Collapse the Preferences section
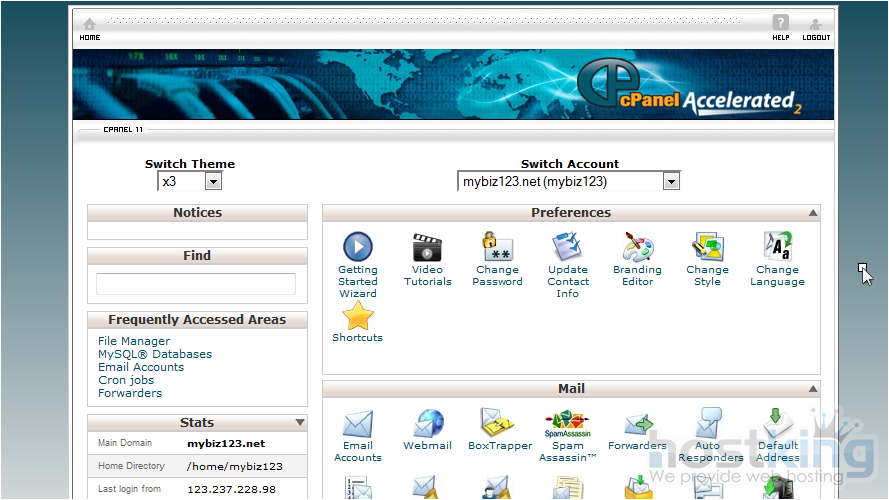Image resolution: width=889 pixels, height=500 pixels. click(x=813, y=213)
